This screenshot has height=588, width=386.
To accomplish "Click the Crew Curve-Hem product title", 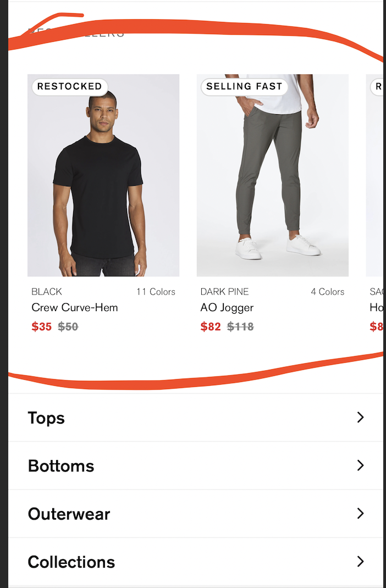I will tap(75, 308).
